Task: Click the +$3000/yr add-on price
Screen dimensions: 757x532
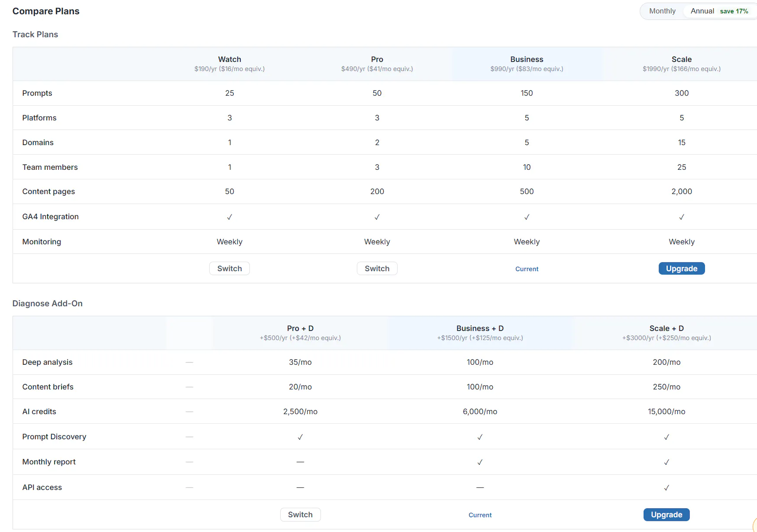Action: click(666, 338)
